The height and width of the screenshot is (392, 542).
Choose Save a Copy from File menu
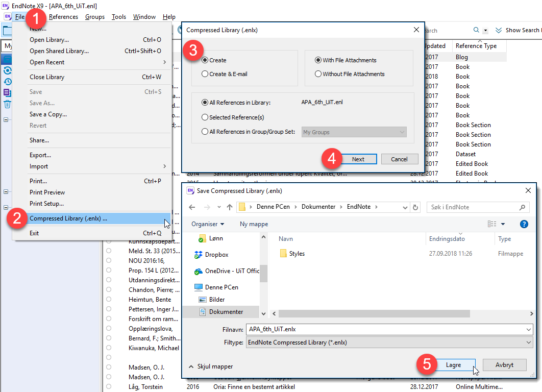tap(48, 114)
